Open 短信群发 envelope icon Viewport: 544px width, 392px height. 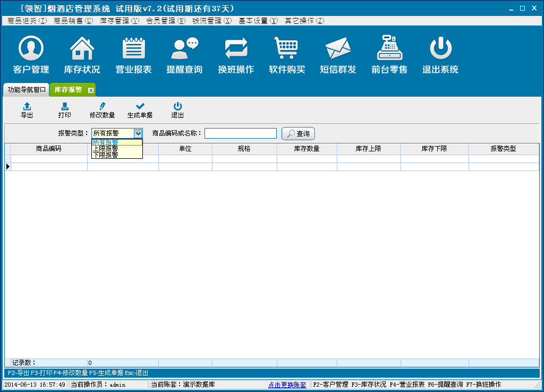(338, 49)
